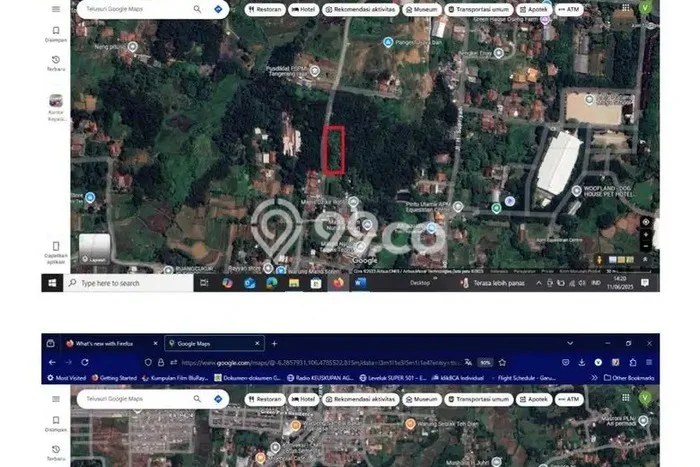The height and width of the screenshot is (467, 700).
Task: Click the tracking protection shield icon
Action: pos(148,363)
